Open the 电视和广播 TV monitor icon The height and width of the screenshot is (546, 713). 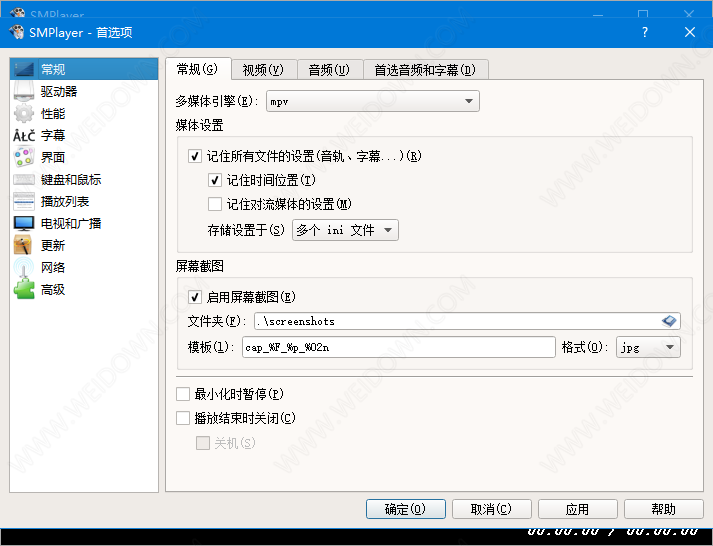(24, 223)
